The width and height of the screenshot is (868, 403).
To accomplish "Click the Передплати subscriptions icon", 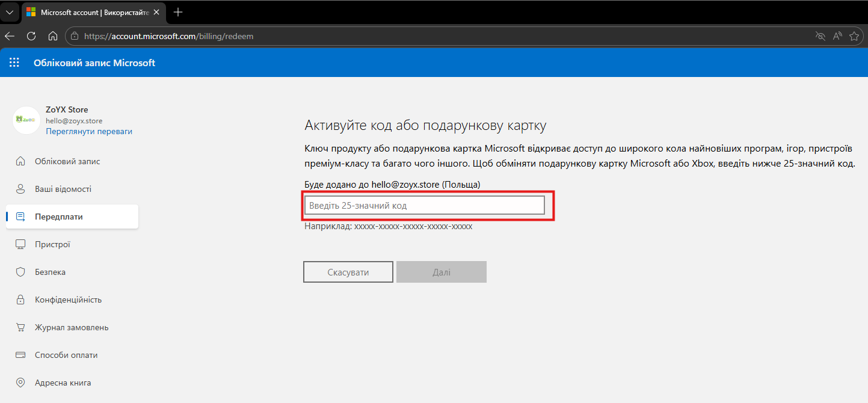I will click(20, 217).
